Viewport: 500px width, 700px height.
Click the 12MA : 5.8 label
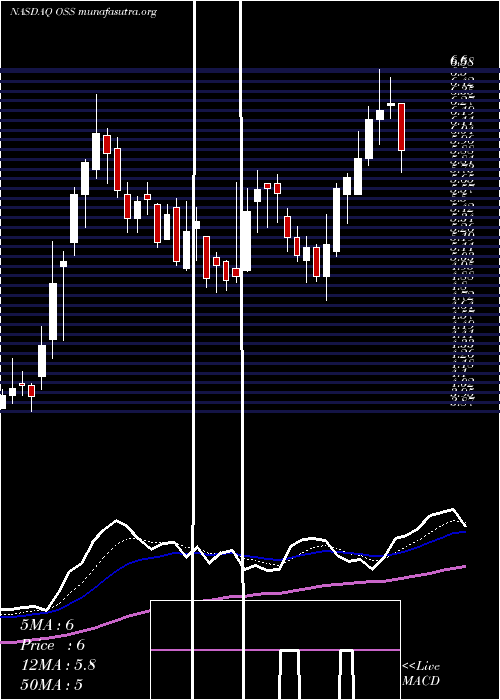click(58, 665)
